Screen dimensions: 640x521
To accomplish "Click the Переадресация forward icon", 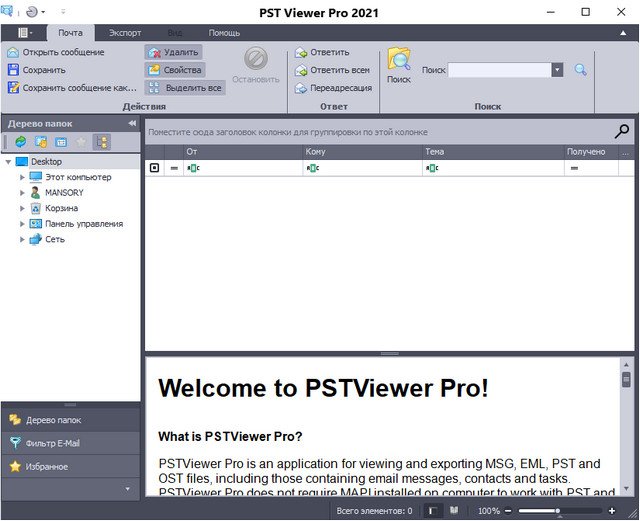I will [x=300, y=88].
